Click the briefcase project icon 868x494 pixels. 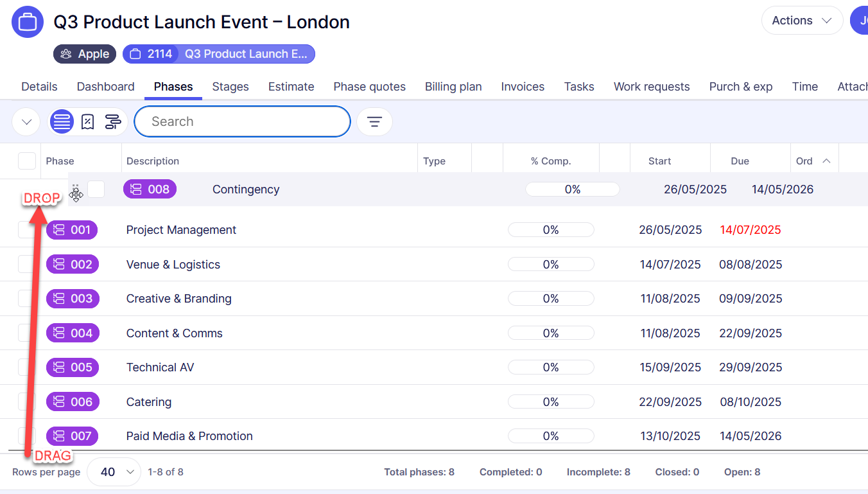[x=28, y=22]
